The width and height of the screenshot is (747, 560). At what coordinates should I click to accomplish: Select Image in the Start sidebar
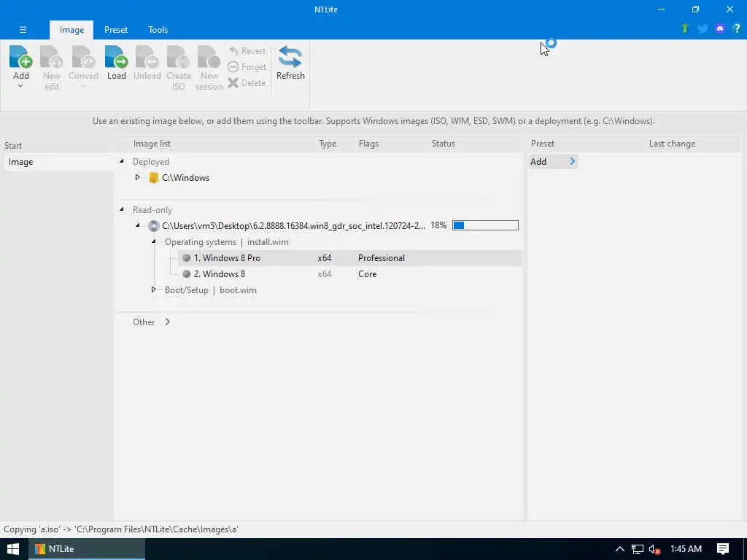pos(58,162)
